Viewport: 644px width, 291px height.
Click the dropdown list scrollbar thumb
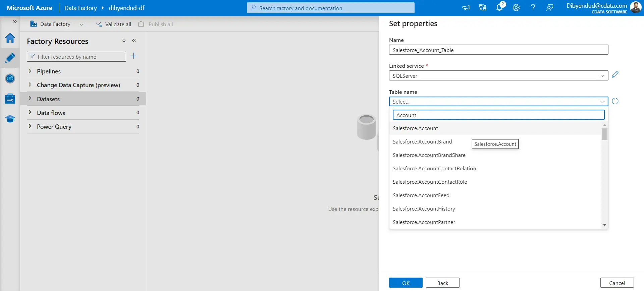click(x=604, y=134)
